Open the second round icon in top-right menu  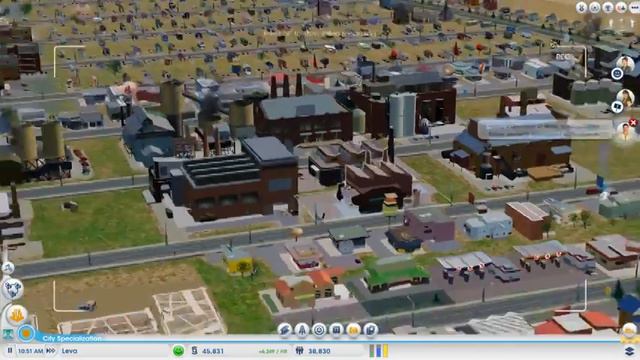(595, 7)
